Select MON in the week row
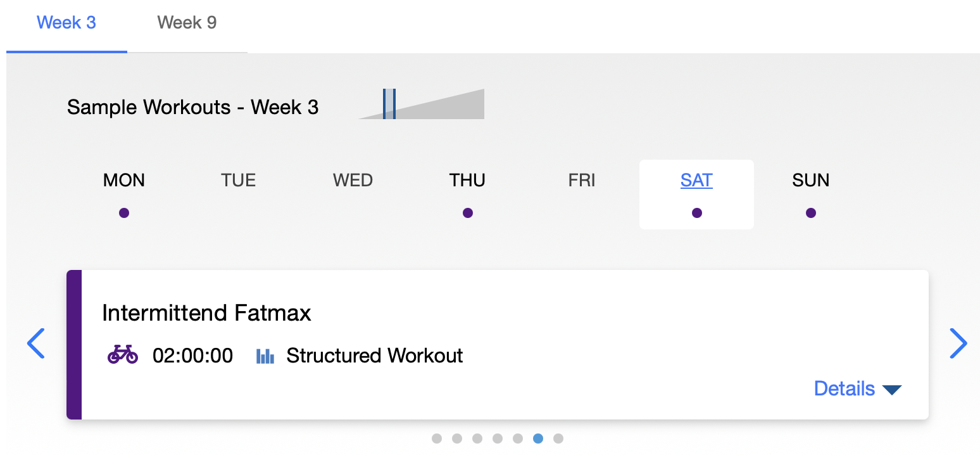980x455 pixels. (x=124, y=181)
